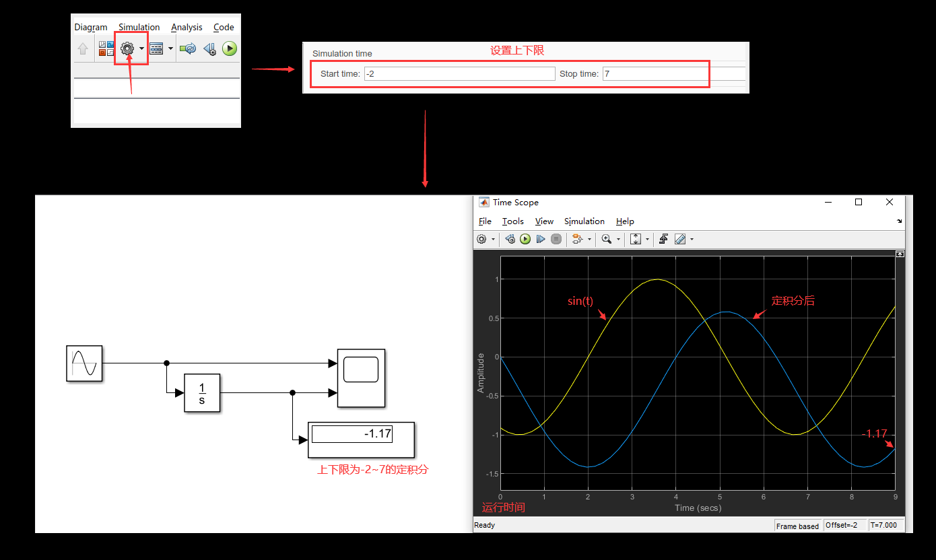Screen dimensions: 936x560
Task: Run simulation from Time Scope toolbar
Action: (x=525, y=239)
